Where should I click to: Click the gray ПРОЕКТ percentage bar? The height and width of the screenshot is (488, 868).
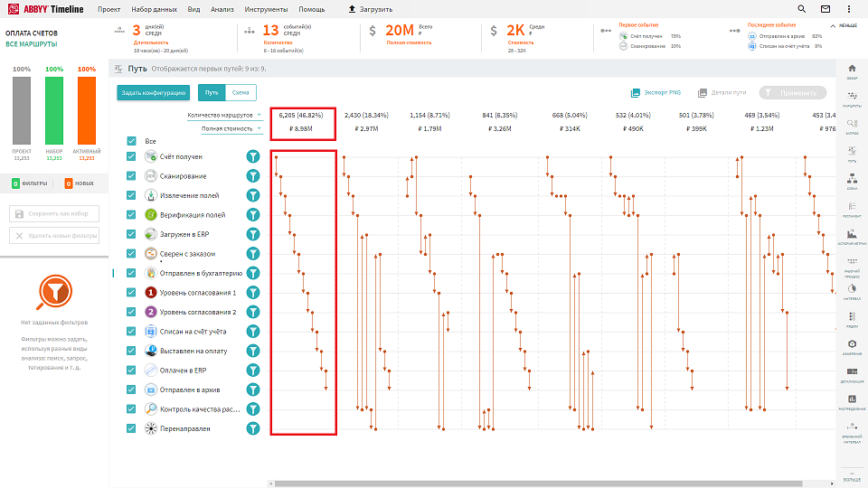[22, 110]
